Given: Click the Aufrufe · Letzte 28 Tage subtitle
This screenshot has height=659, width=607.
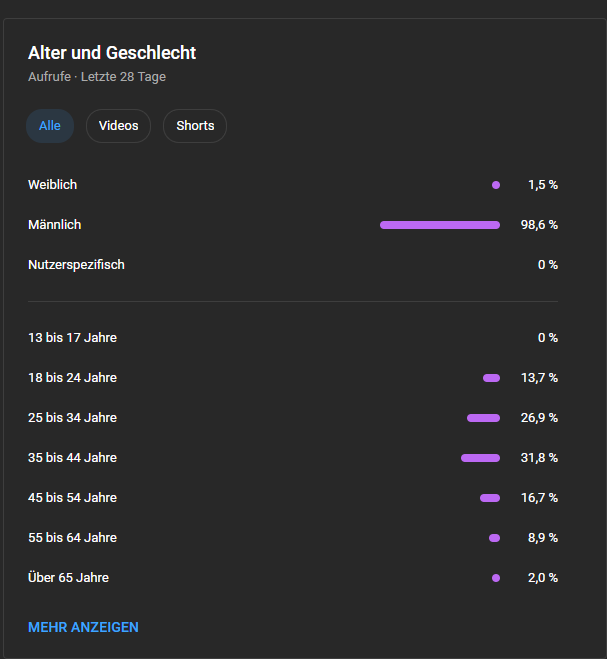Looking at the screenshot, I should (97, 76).
